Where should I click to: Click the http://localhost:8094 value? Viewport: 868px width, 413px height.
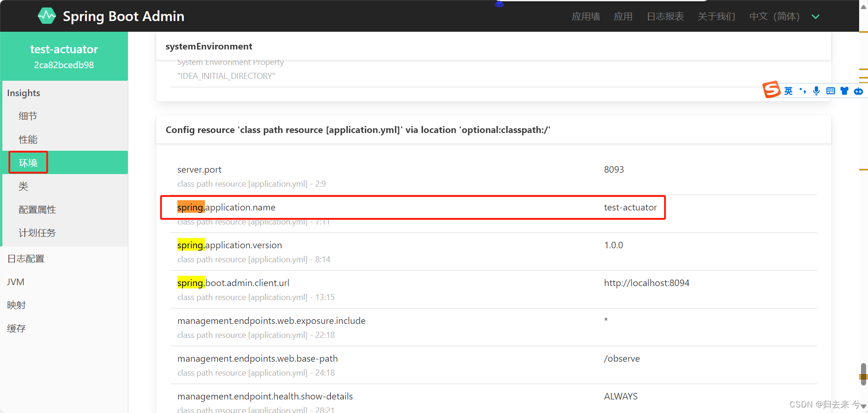tap(646, 283)
